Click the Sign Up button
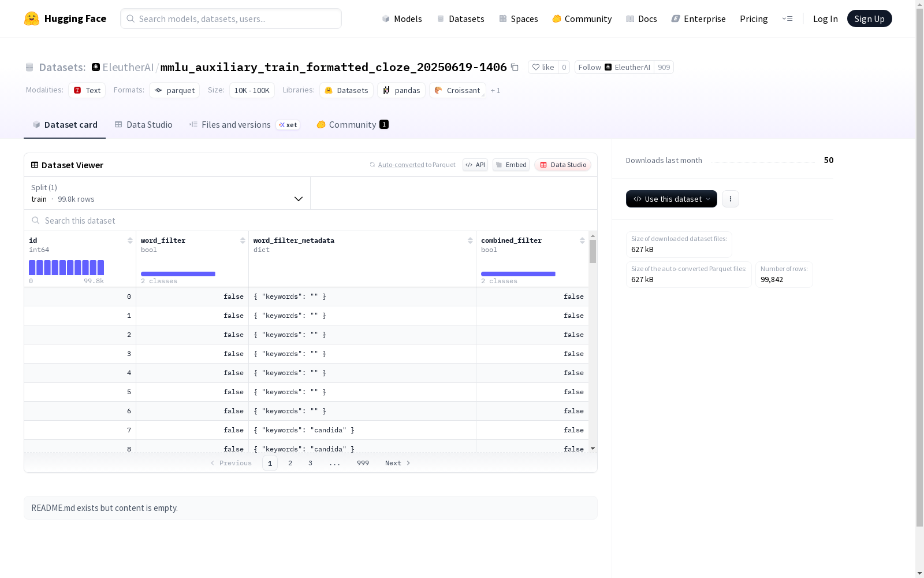Screen dimensions: 924x578 [870, 18]
